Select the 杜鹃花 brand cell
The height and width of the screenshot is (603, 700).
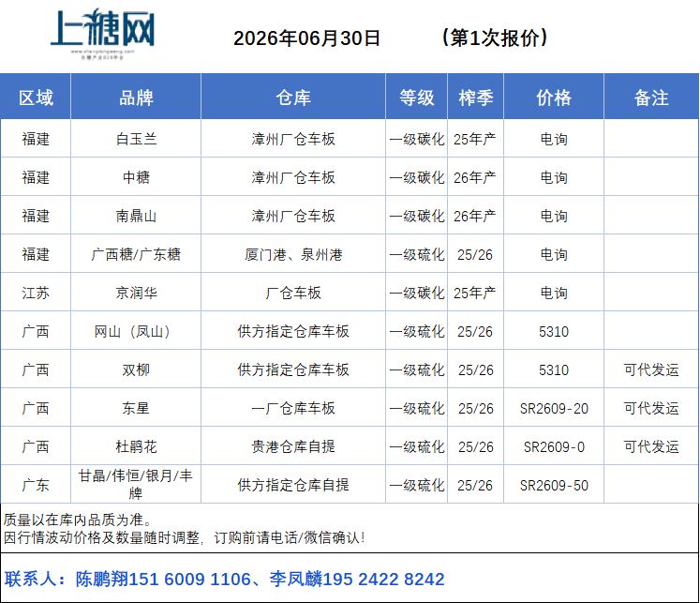[x=136, y=446]
